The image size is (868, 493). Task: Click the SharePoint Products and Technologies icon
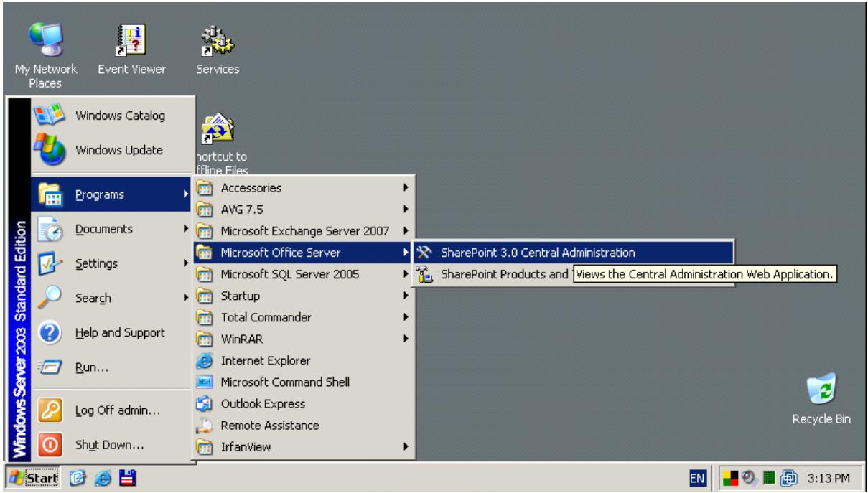(423, 275)
